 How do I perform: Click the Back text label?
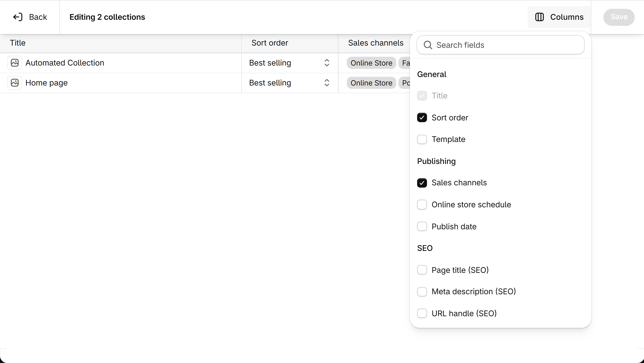[x=38, y=17]
